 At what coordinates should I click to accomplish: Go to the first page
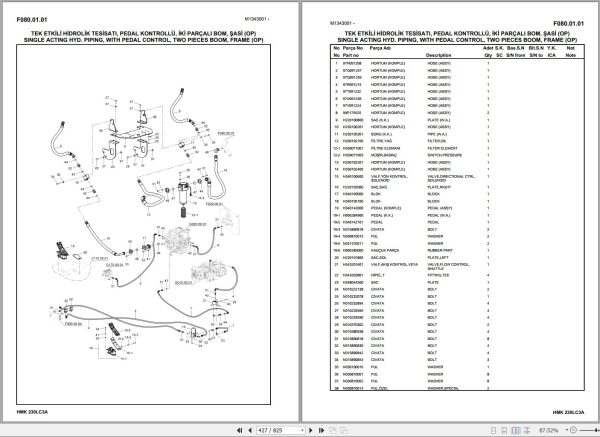pos(240,430)
